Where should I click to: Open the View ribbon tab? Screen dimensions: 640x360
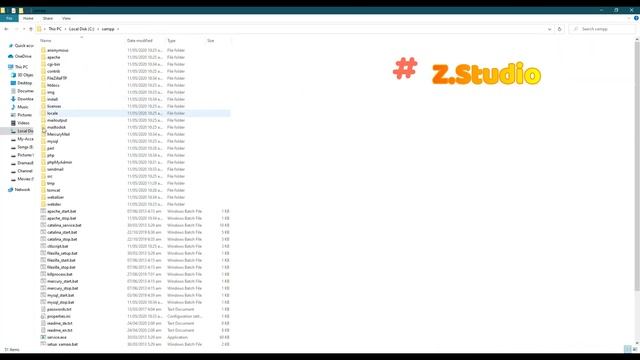tap(66, 18)
